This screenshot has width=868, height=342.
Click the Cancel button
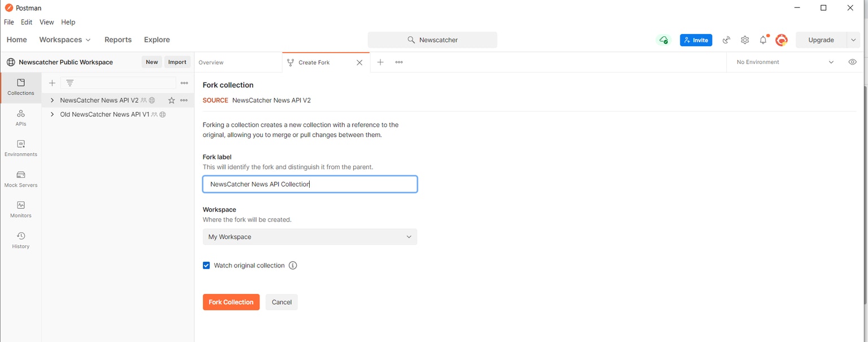point(281,302)
